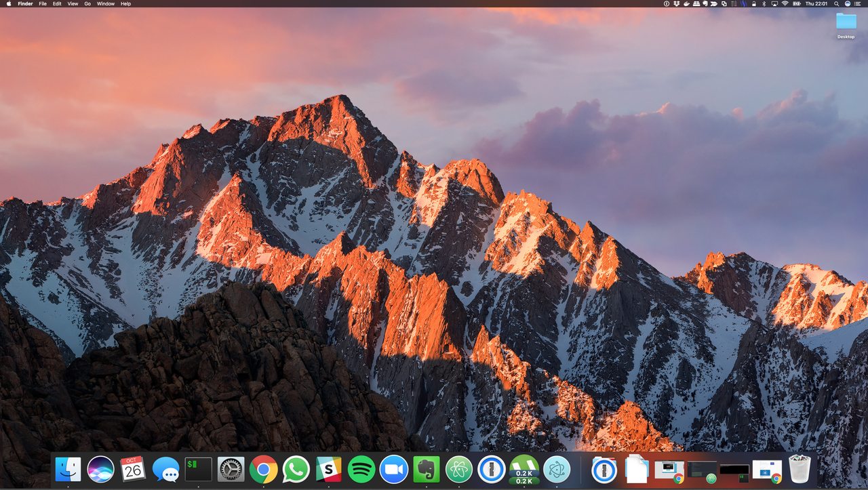Launch the Google Chrome app icon in the Dock
868x490 pixels.
263,469
